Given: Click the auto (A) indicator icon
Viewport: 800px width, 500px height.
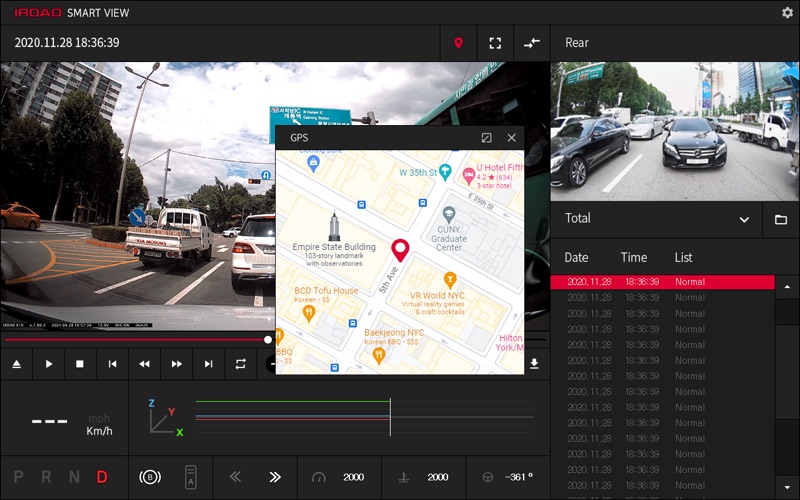Looking at the screenshot, I should [191, 477].
